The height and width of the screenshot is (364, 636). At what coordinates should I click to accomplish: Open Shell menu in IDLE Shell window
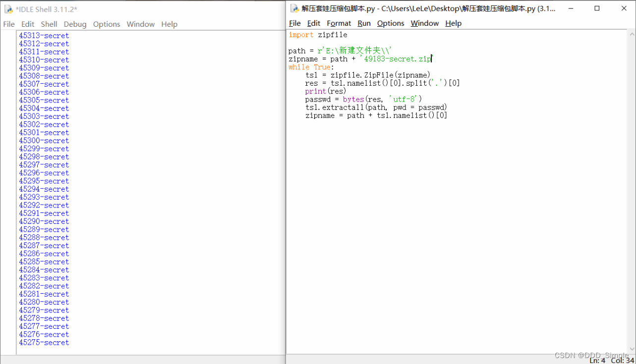click(x=49, y=24)
